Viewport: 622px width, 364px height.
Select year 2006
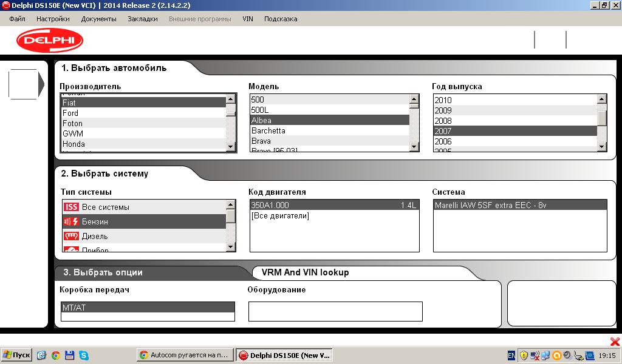[515, 141]
